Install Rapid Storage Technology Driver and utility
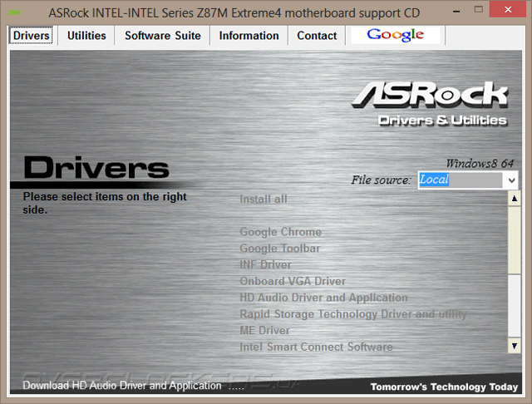532x404 pixels. click(x=353, y=314)
